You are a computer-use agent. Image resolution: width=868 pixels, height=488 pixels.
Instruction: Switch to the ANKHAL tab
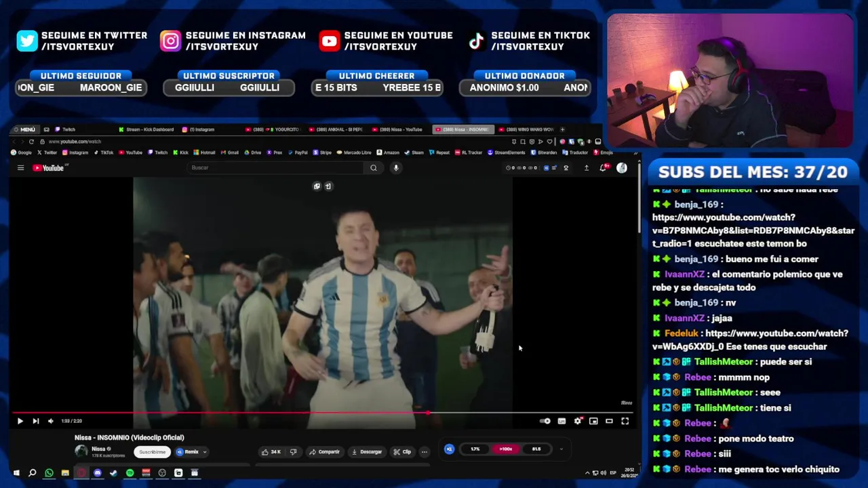coord(336,129)
